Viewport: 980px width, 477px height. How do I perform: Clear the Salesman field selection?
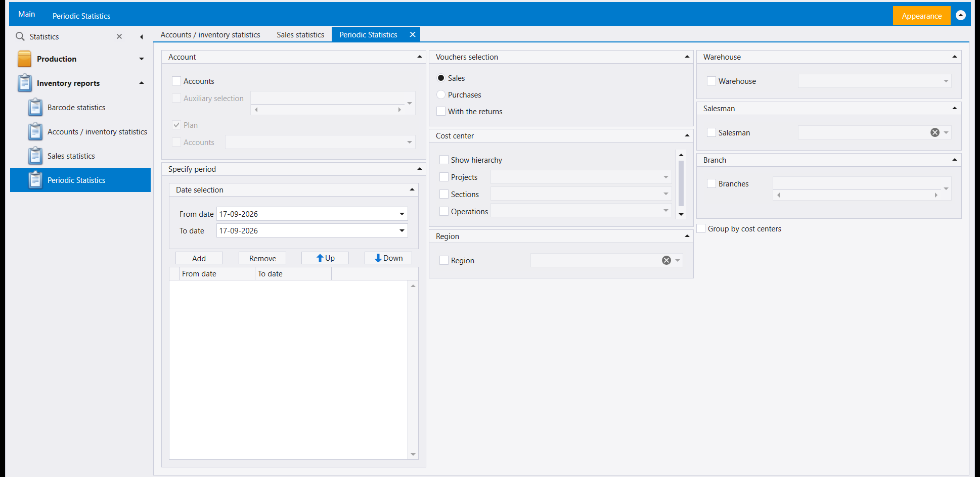coord(935,132)
